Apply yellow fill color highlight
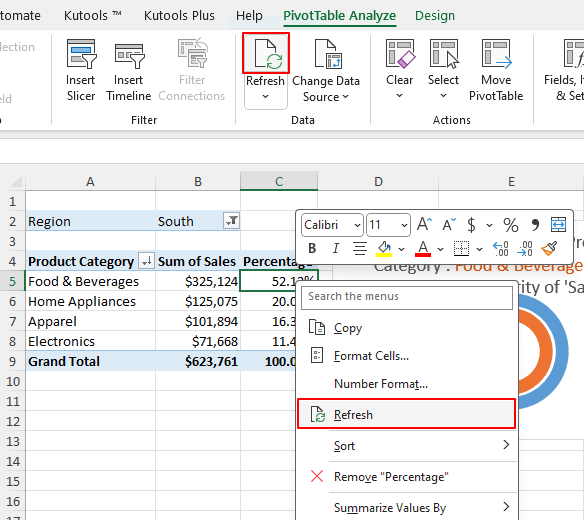584x520 pixels. [384, 249]
